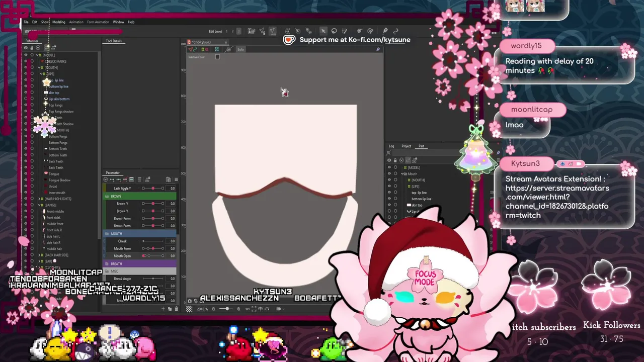The width and height of the screenshot is (644, 362).
Task: Collapse the [LIPS] group in the left panel
Action: pos(41,74)
